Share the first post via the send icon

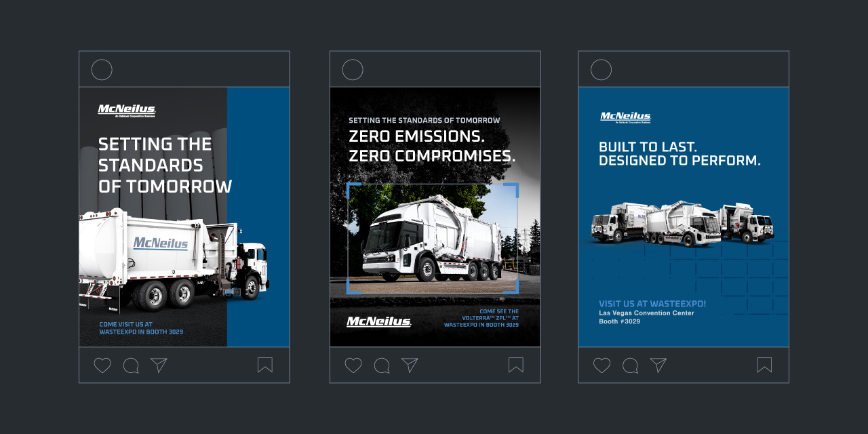click(x=158, y=365)
